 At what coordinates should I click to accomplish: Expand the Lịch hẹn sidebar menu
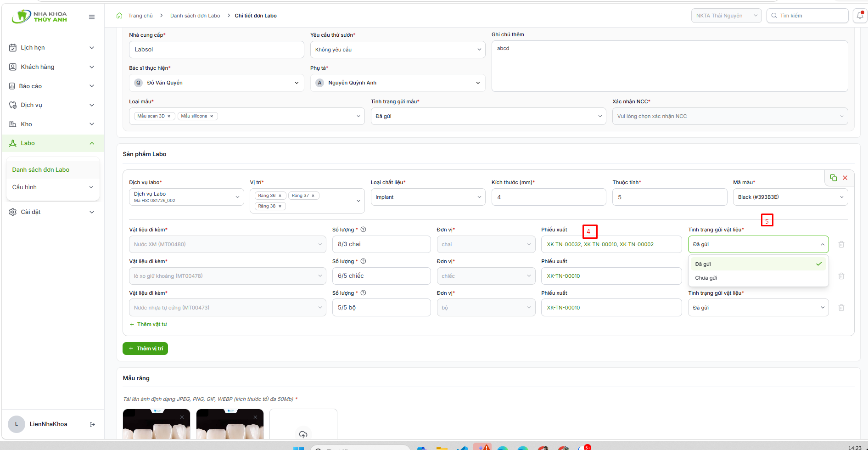tap(52, 48)
